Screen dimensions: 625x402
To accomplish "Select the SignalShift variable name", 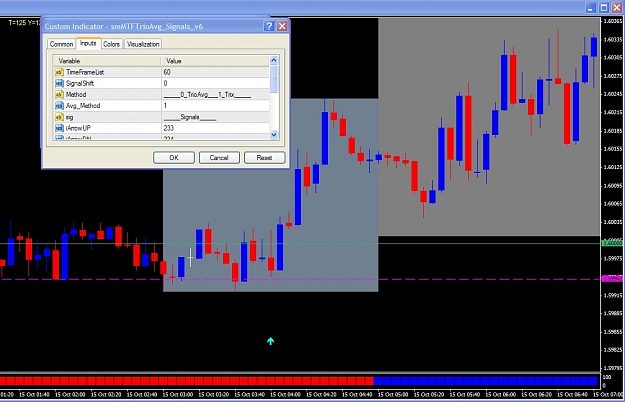I will click(x=80, y=83).
